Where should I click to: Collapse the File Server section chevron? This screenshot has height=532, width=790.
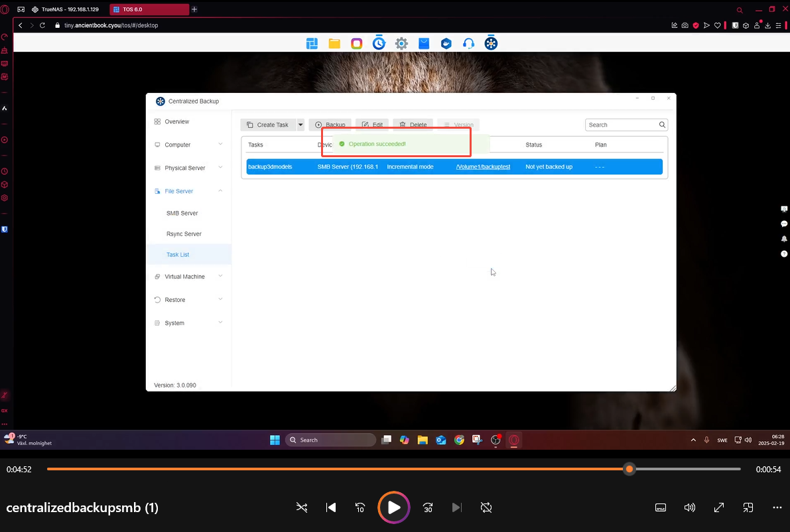220,190
